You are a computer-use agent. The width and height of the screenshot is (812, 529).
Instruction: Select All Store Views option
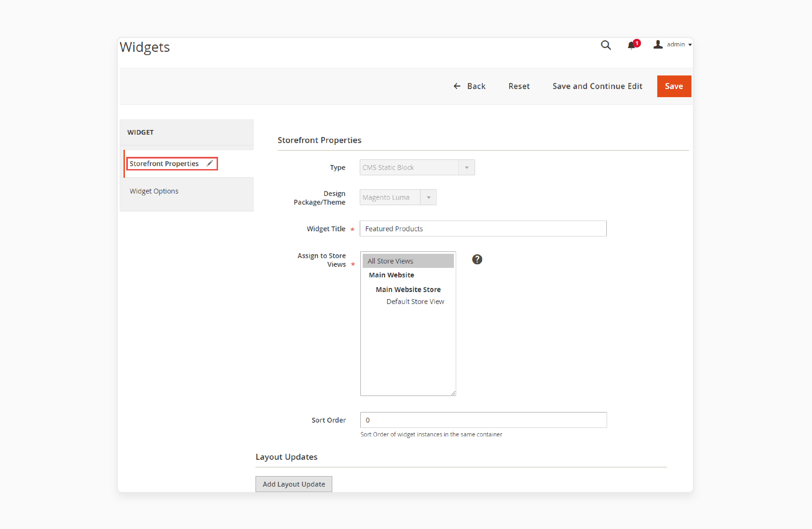pos(408,261)
